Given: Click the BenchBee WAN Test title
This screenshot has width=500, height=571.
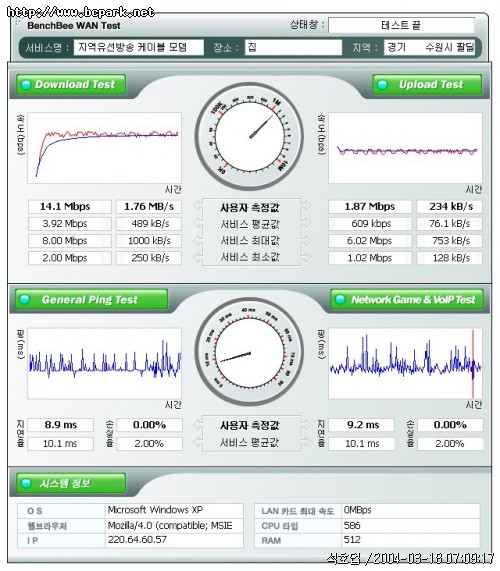Looking at the screenshot, I should (74, 25).
